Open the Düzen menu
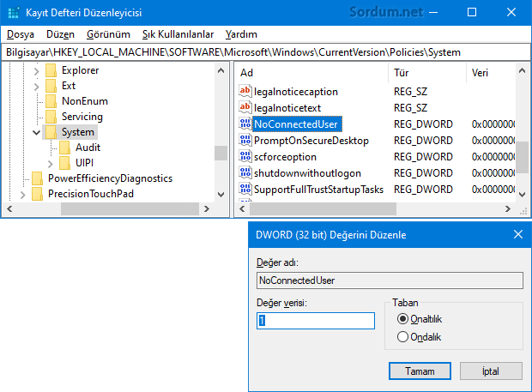This screenshot has height=392, width=532. point(60,34)
